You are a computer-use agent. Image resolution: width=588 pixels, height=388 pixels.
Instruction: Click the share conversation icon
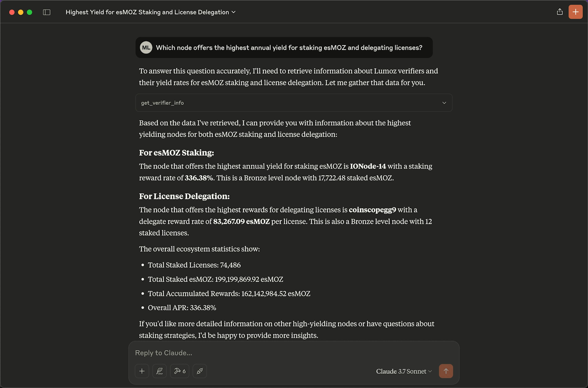[560, 12]
